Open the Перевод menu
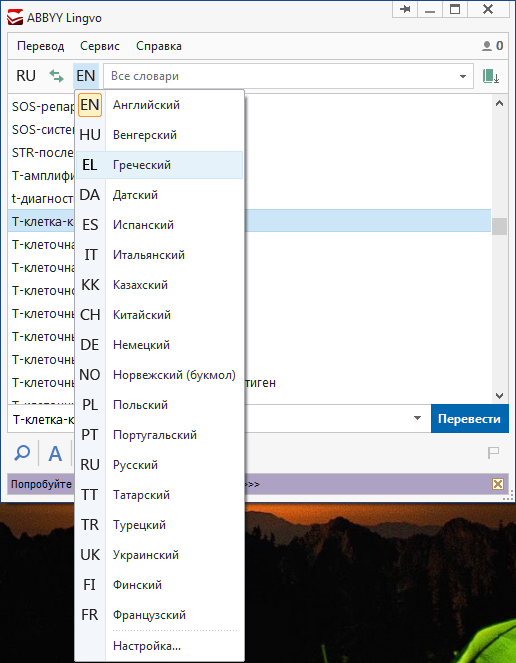Image resolution: width=516 pixels, height=663 pixels. pyautogui.click(x=41, y=46)
